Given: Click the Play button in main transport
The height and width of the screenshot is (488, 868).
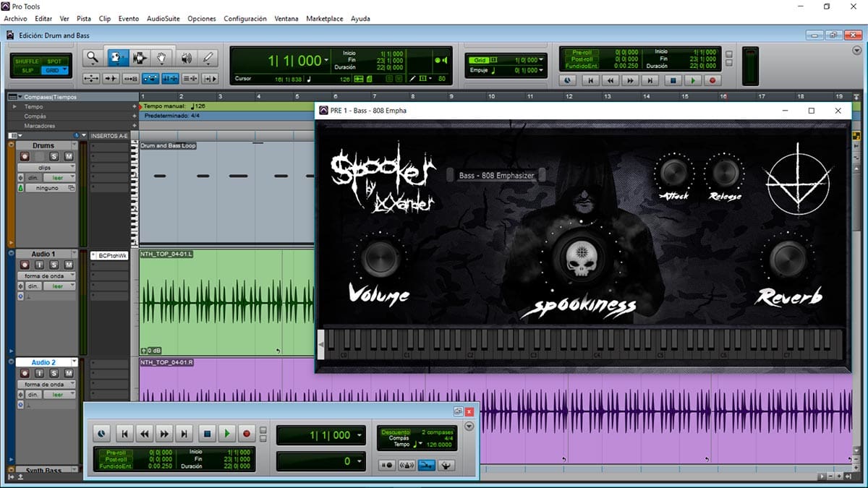Looking at the screenshot, I should [x=693, y=81].
